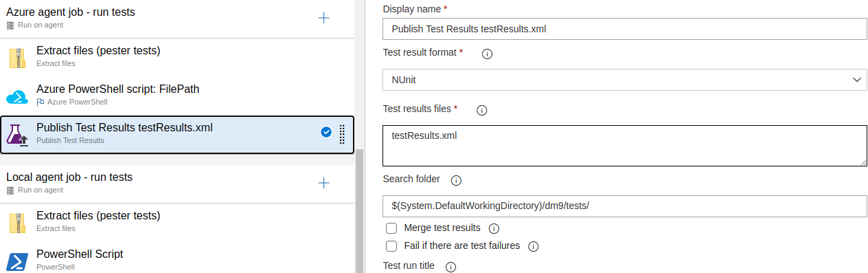Add task to Local agent job
This screenshot has height=273, width=868.
coord(324,183)
